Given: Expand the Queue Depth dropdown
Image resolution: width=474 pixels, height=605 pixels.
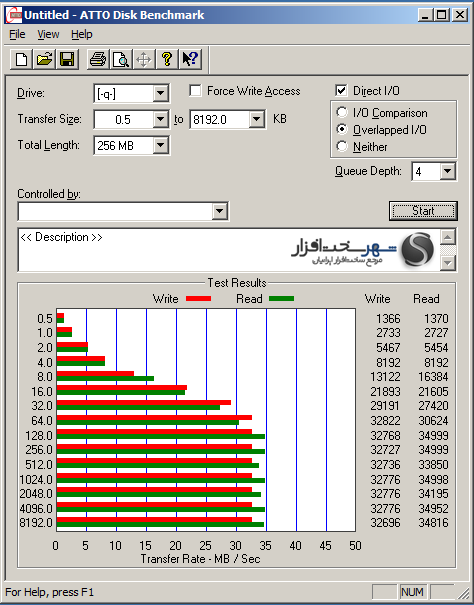Looking at the screenshot, I should 447,171.
